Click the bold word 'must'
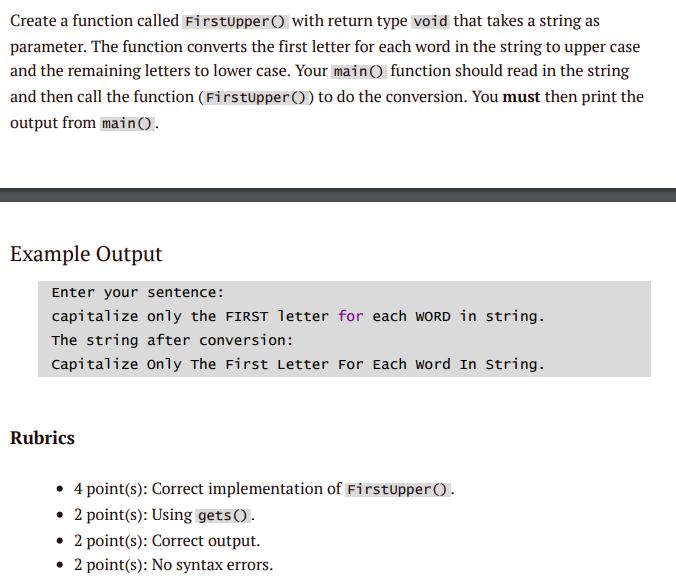Screen dimensions: 676x588 click(521, 97)
